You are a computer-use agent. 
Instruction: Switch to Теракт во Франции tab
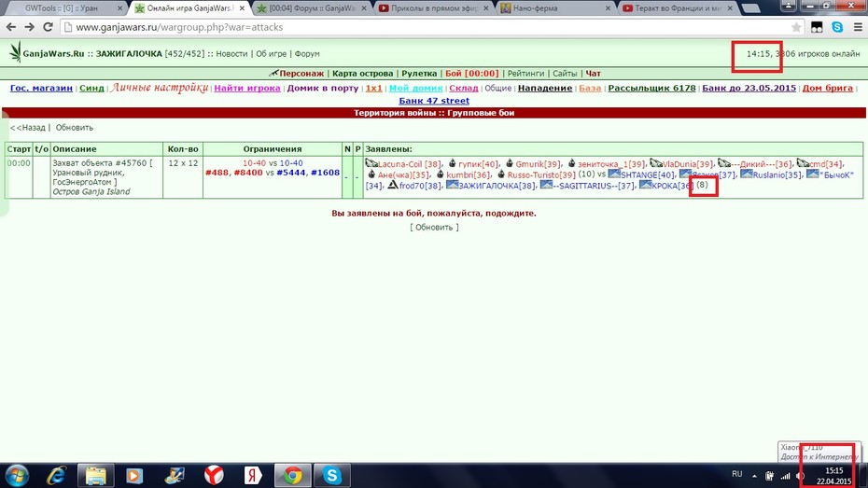(x=677, y=8)
